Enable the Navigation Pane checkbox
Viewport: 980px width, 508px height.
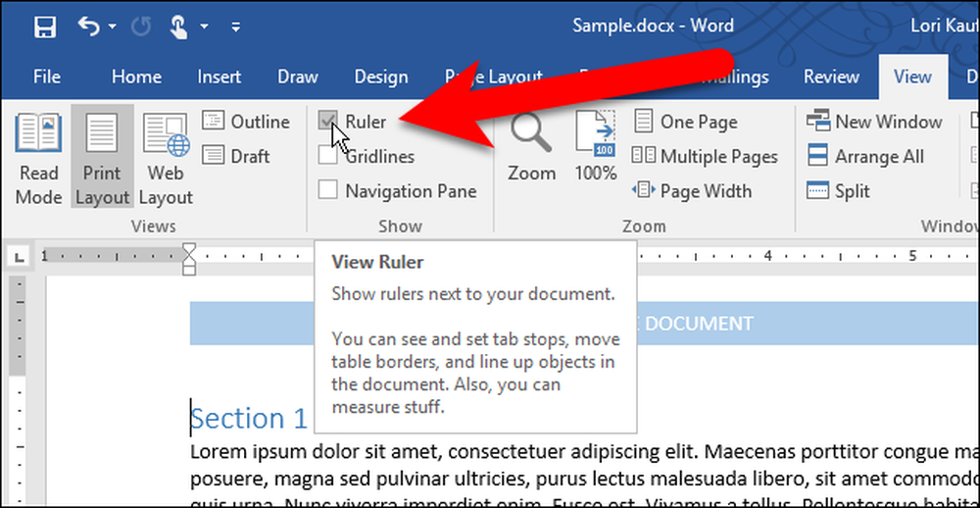[x=327, y=189]
